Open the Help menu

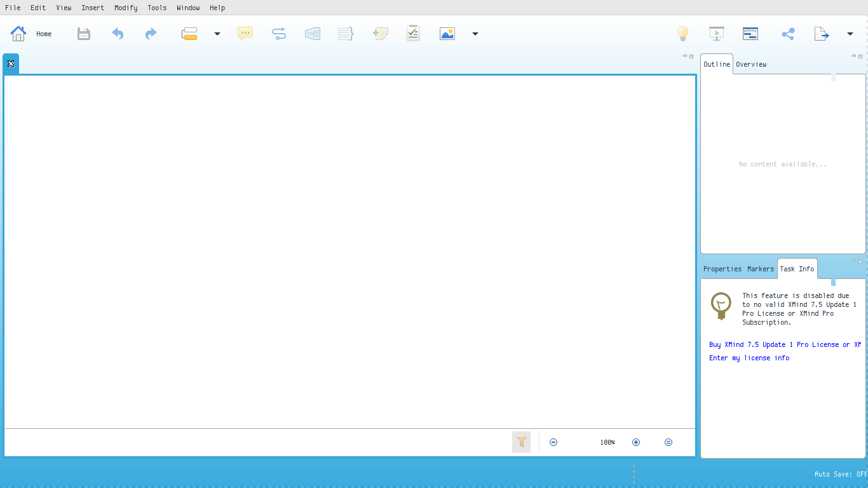pyautogui.click(x=217, y=8)
